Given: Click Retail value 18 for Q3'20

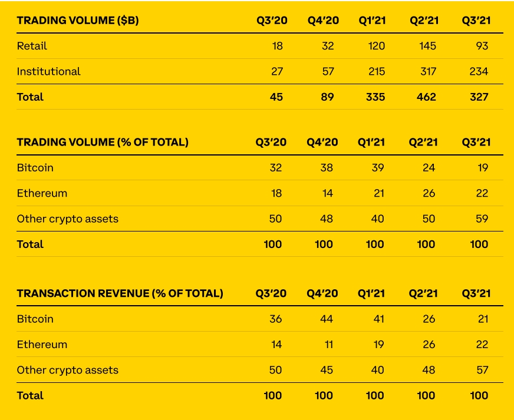Looking at the screenshot, I should (277, 46).
